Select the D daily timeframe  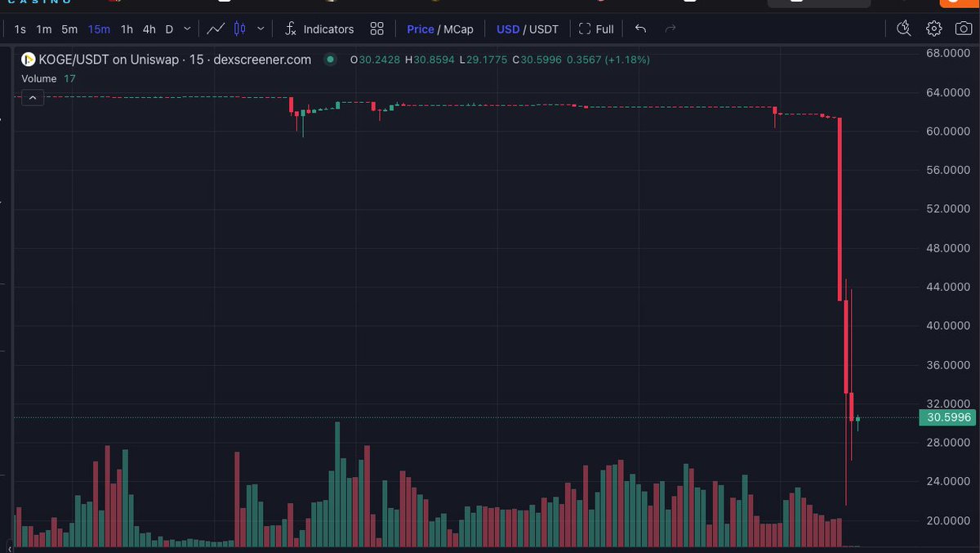coord(169,29)
